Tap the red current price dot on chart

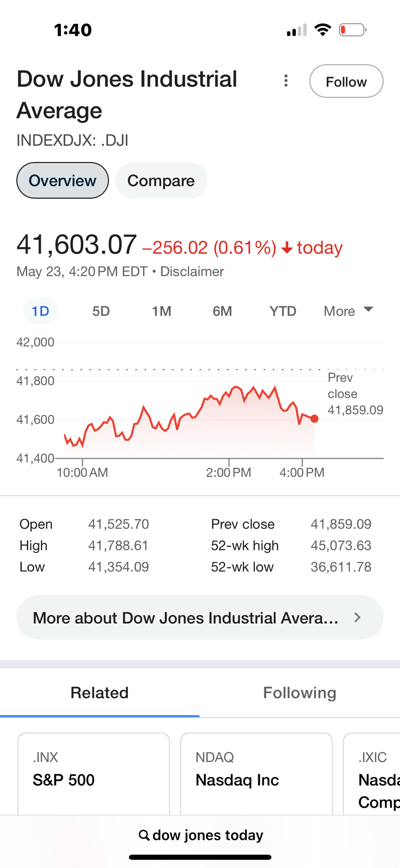tap(315, 419)
